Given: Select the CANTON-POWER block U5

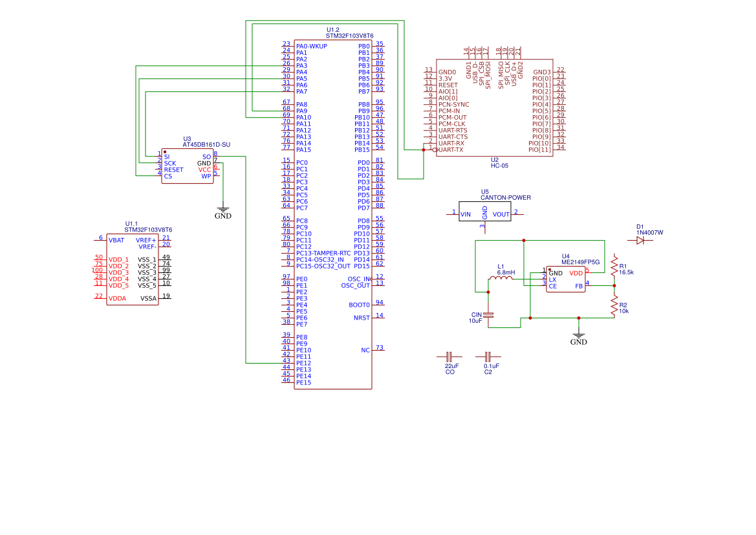Looking at the screenshot, I should point(484,211).
